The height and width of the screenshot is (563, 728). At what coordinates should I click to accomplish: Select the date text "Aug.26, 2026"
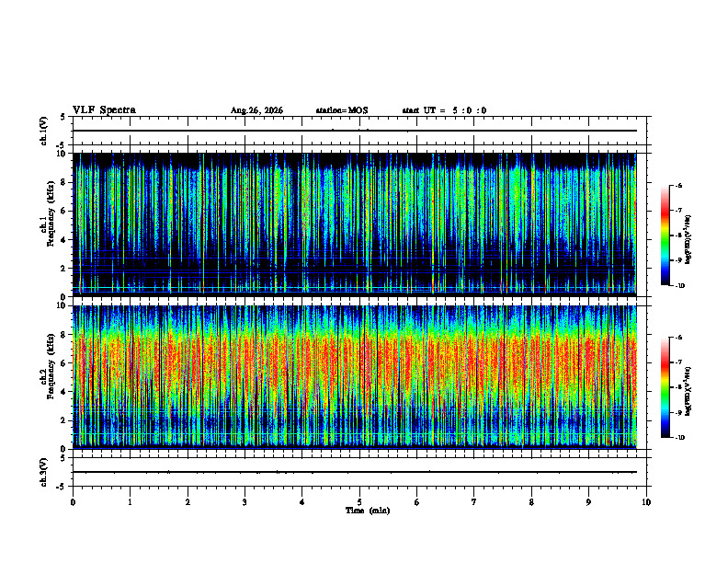(256, 110)
